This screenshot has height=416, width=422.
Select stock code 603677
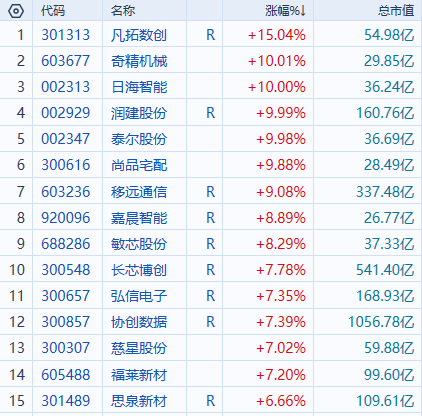point(66,61)
